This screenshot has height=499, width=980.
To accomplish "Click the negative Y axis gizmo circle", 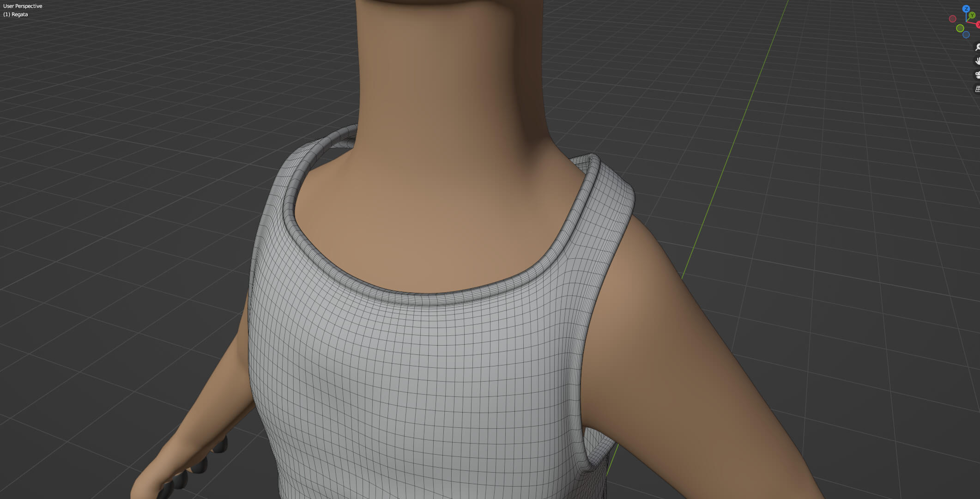I will [960, 28].
